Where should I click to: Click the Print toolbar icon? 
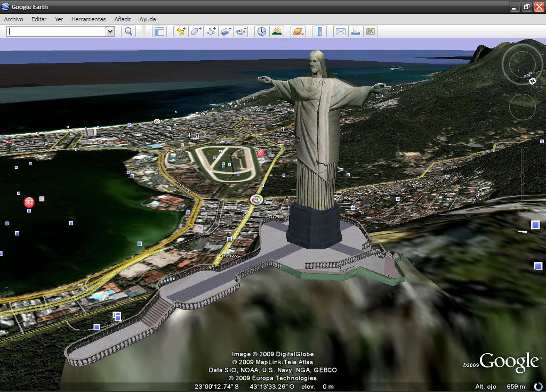point(356,31)
